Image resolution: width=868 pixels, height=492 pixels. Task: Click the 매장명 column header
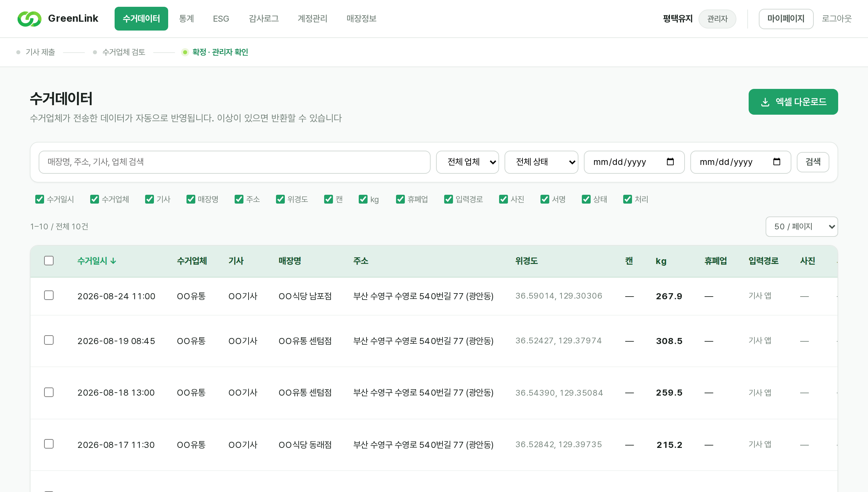[290, 261]
